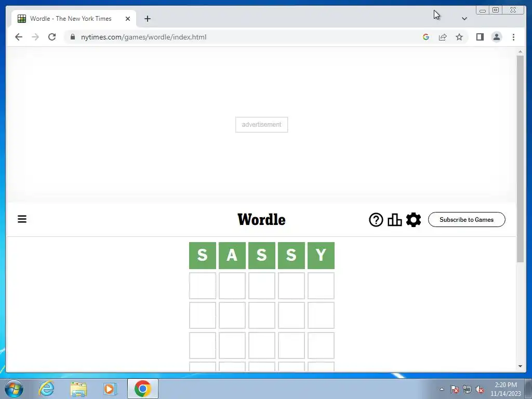Viewport: 532px width, 399px height.
Task: Open a new tab with plus button
Action: (147, 19)
